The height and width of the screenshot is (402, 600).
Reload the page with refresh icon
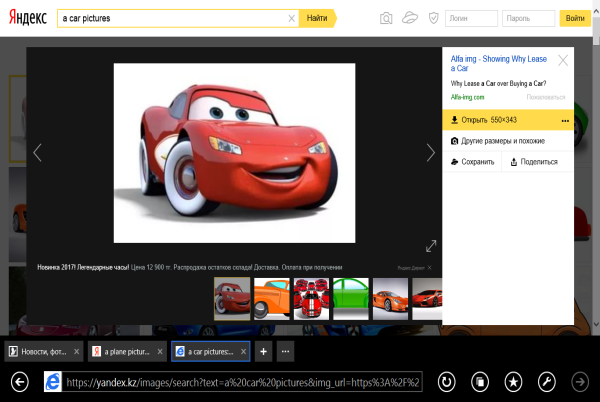coord(447,381)
